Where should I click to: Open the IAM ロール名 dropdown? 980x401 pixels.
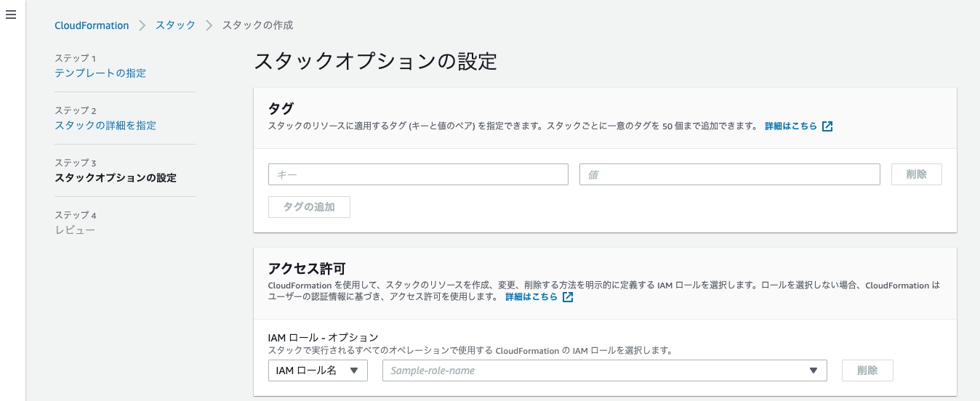(318, 370)
